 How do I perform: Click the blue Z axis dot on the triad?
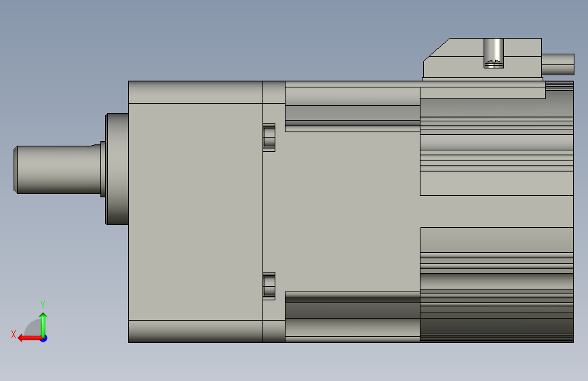coord(44,338)
